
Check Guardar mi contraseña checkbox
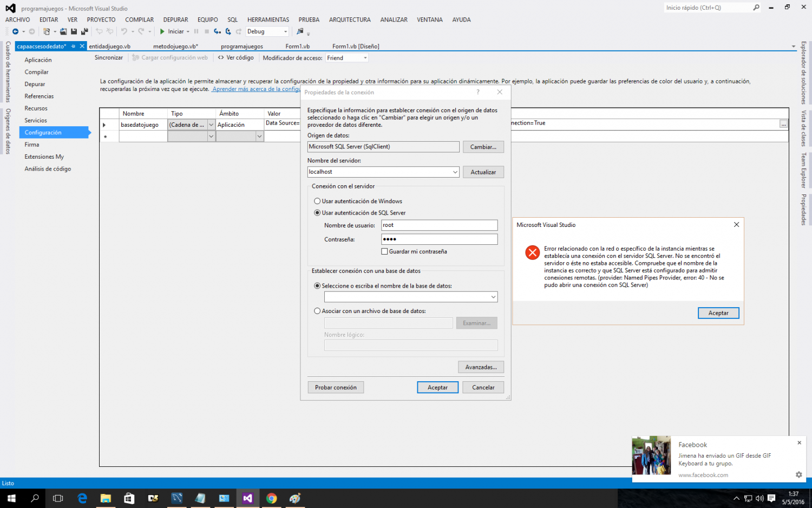pyautogui.click(x=384, y=251)
